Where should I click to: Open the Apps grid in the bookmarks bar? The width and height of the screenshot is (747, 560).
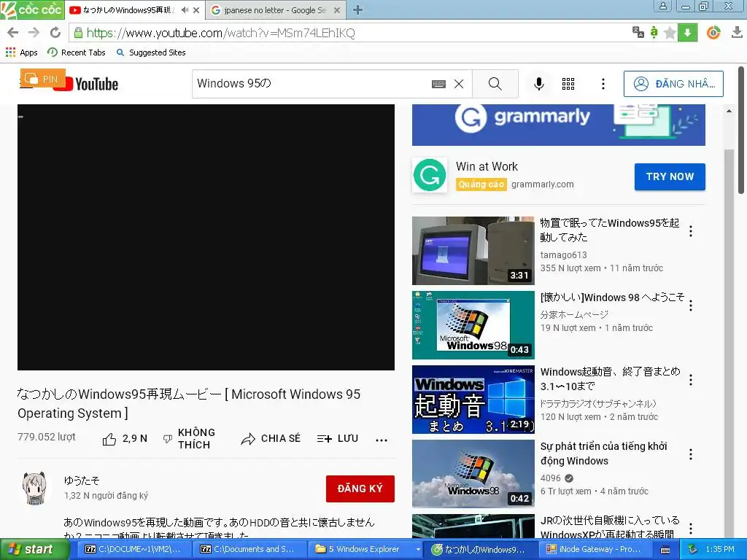pyautogui.click(x=21, y=52)
